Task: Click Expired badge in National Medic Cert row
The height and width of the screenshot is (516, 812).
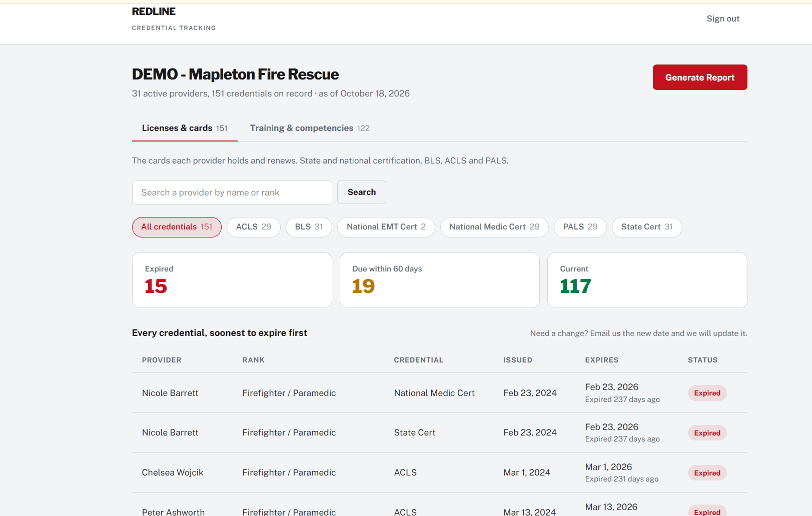Action: 707,393
